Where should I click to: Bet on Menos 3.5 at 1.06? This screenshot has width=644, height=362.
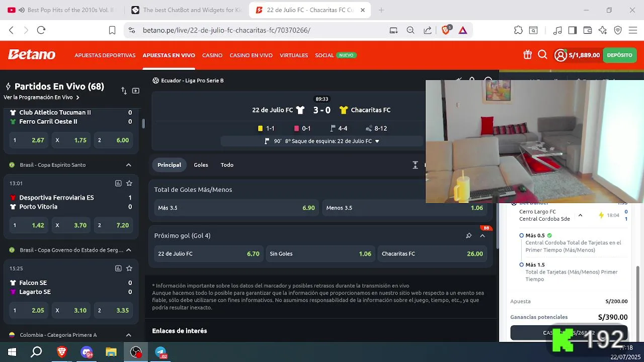(x=405, y=208)
